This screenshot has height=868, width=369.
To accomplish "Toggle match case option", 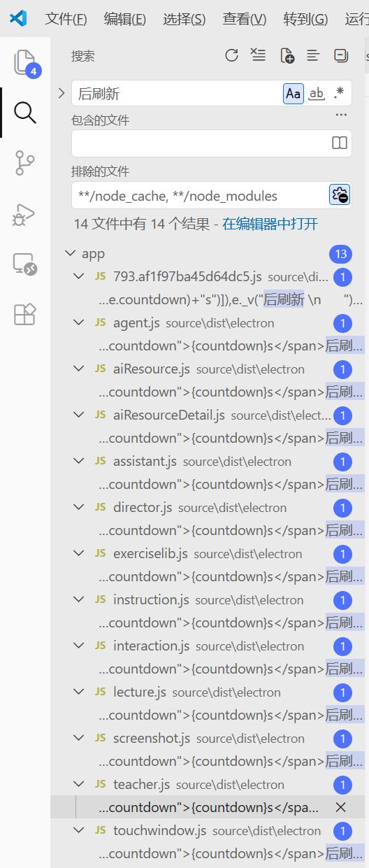I will click(294, 94).
